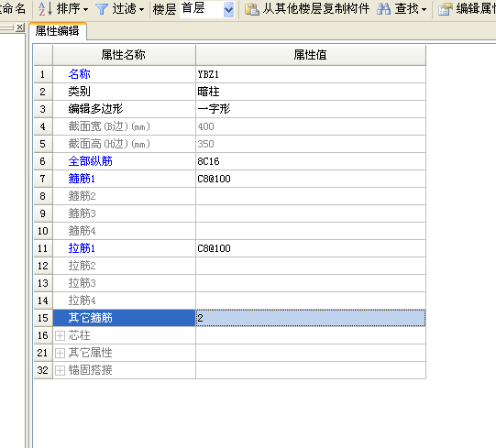
Task: Click the 拉筋2 property label
Action: (82, 266)
